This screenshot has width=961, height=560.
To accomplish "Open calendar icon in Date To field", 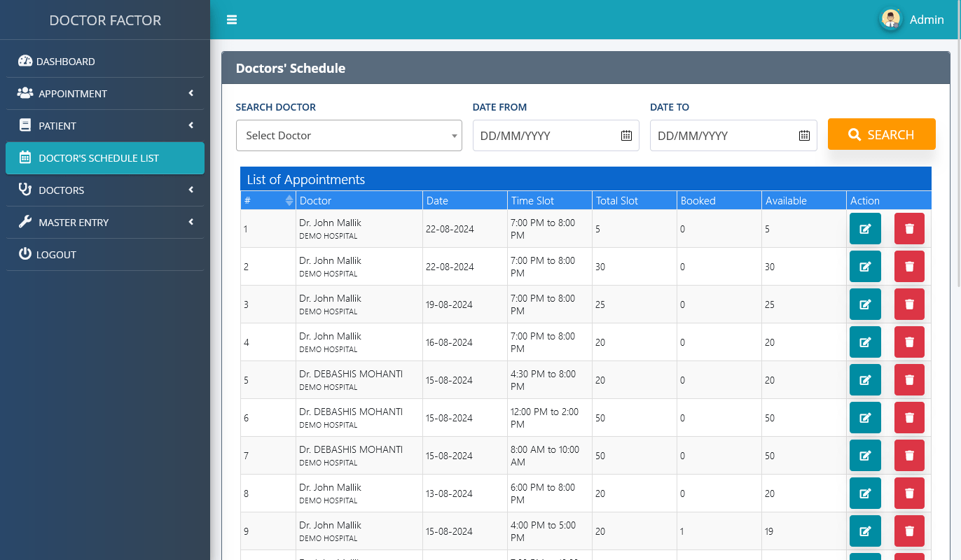I will [x=804, y=136].
